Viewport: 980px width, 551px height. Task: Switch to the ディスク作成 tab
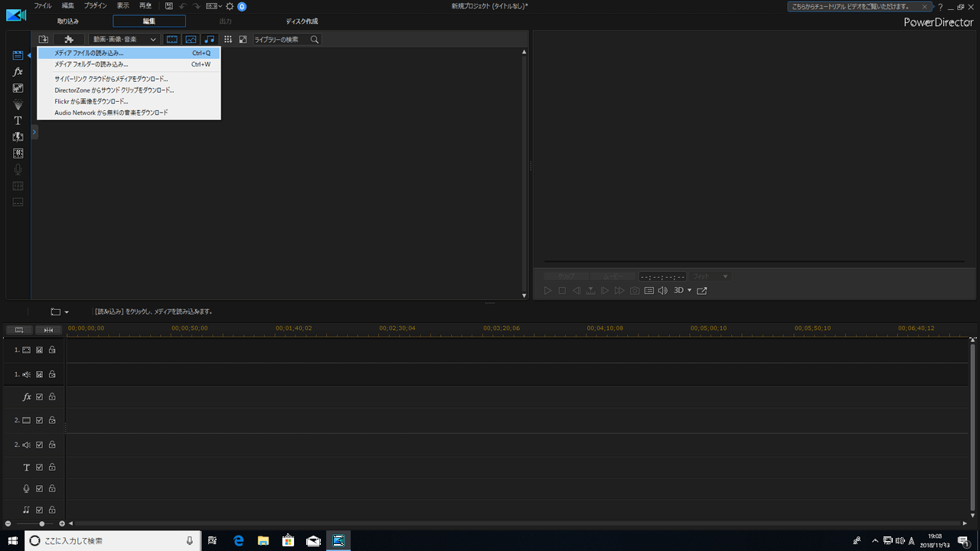(302, 21)
